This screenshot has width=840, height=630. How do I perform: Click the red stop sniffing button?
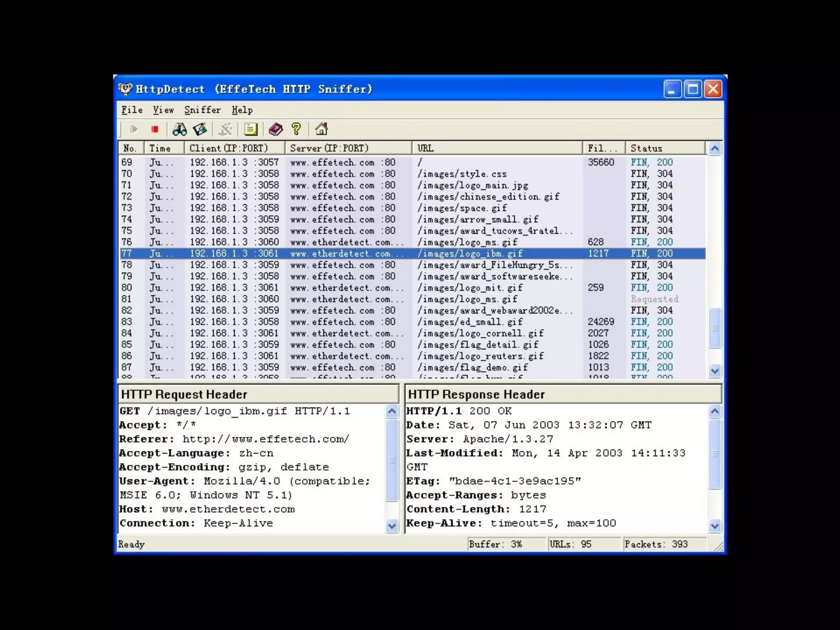155,130
